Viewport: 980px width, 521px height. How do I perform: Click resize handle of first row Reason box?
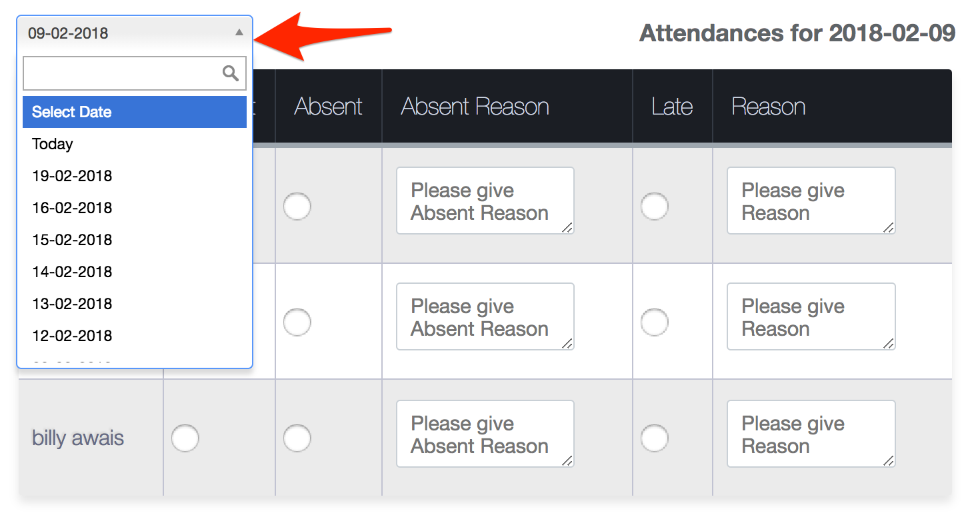pos(888,227)
